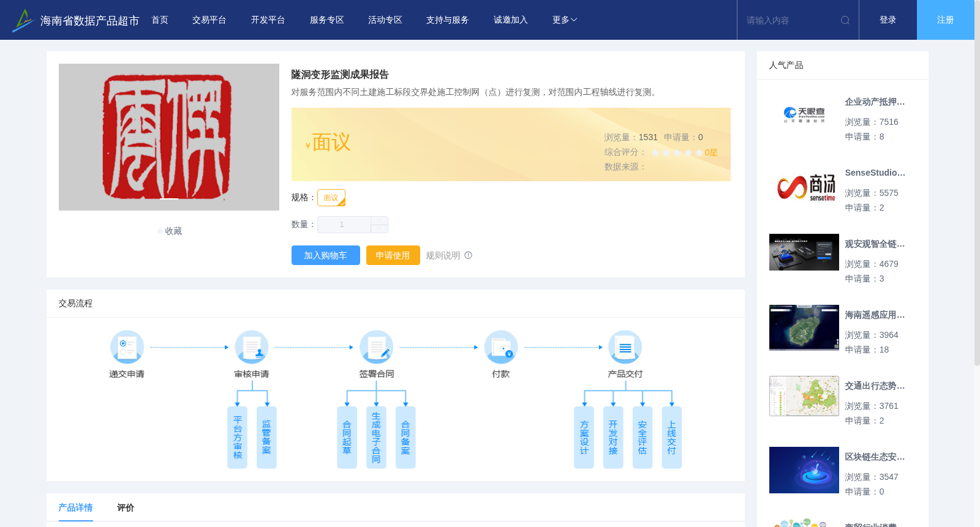Open the 海南遥感应用 product thumbnail
Screen dimensions: 980x527
[x=804, y=327]
